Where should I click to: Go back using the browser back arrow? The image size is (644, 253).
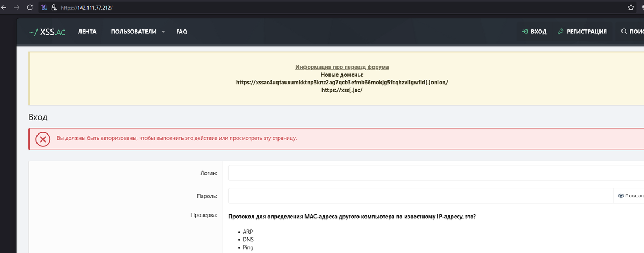(x=4, y=8)
